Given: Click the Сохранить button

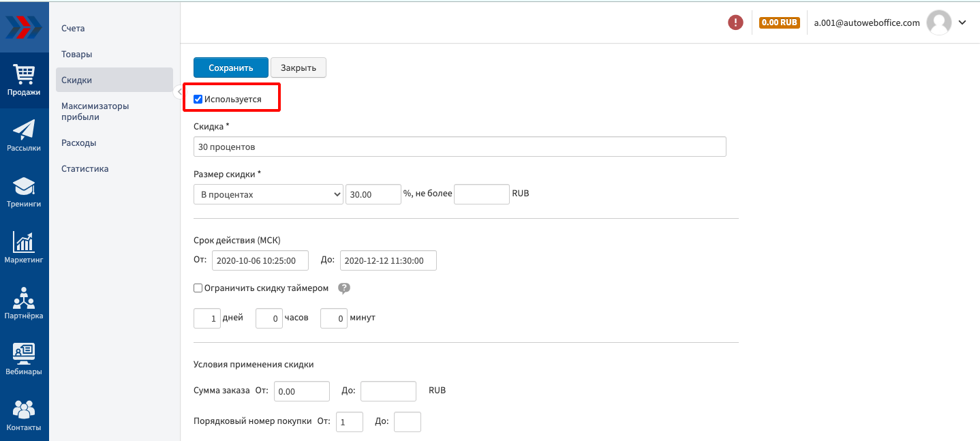Looking at the screenshot, I should (x=231, y=67).
